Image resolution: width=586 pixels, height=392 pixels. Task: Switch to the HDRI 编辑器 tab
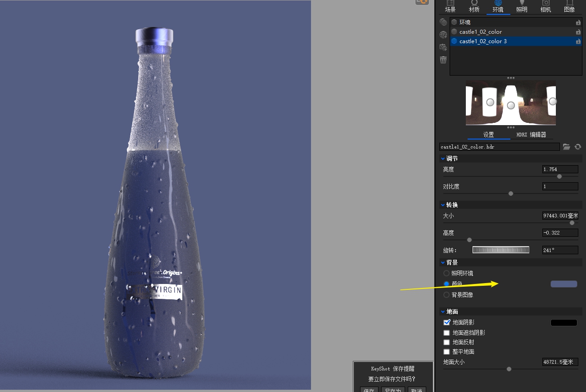532,134
